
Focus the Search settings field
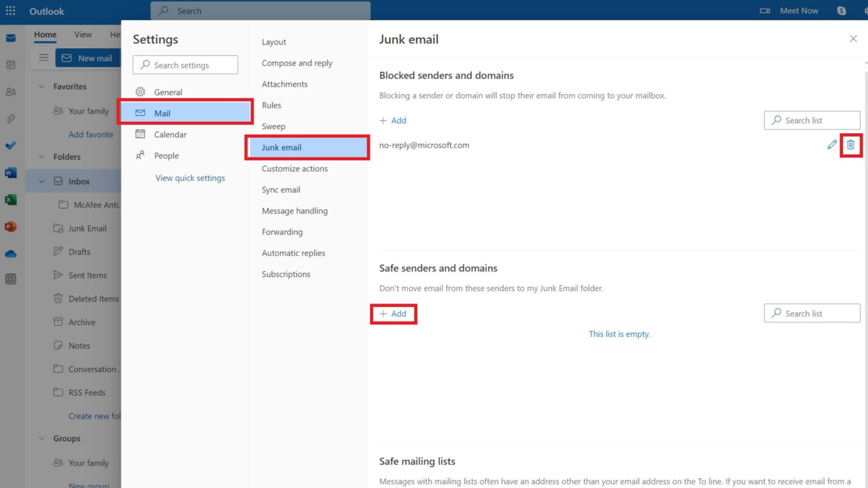[185, 65]
